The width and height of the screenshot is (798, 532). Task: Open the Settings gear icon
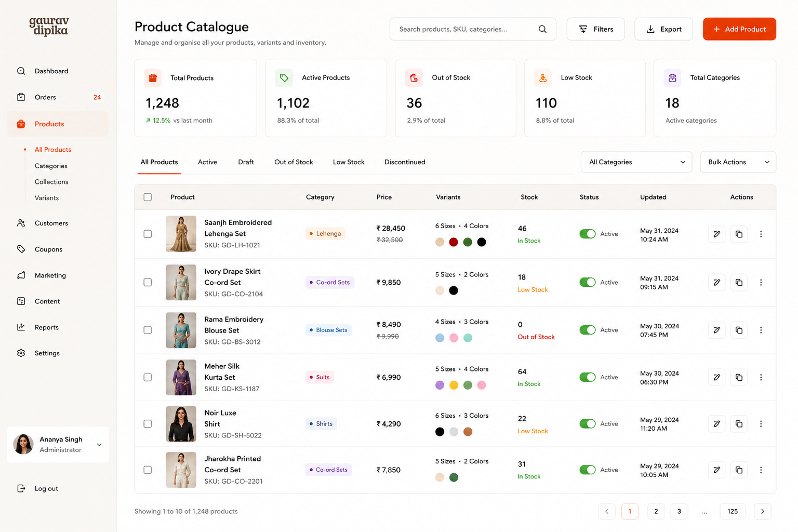[x=21, y=353]
